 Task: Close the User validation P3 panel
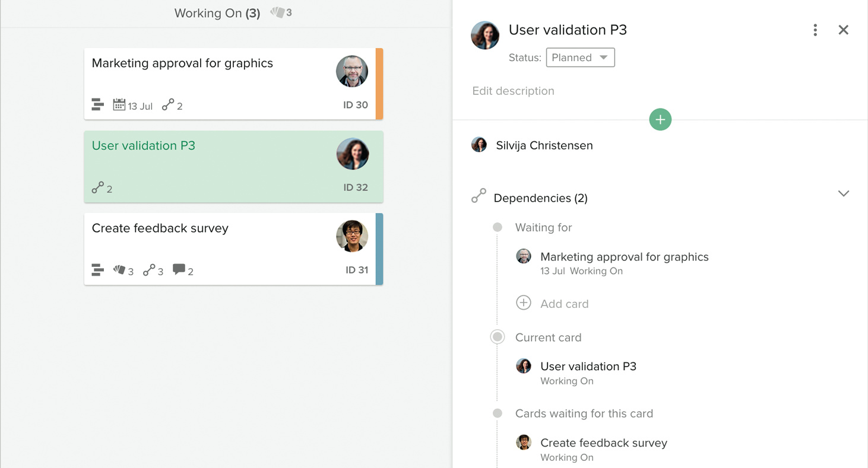[843, 30]
